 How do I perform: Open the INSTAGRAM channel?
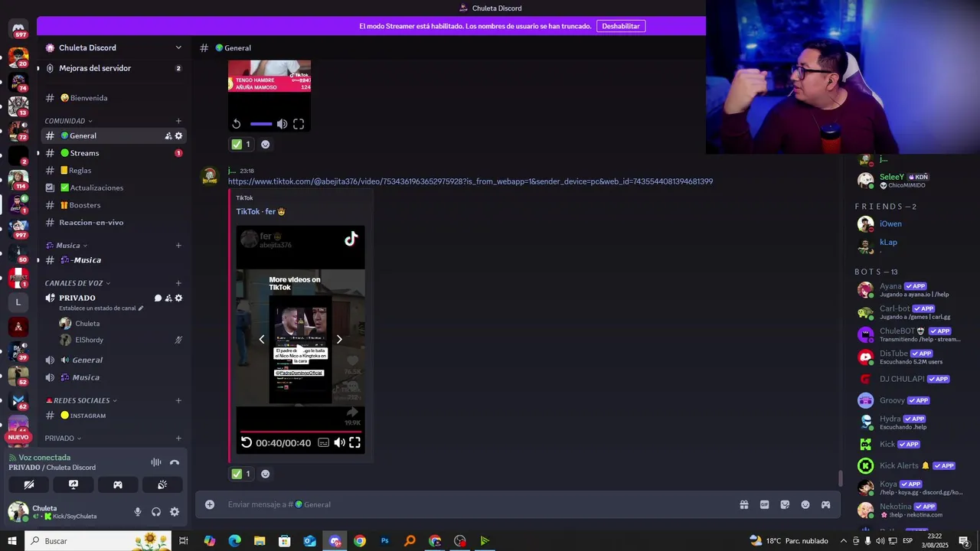click(x=113, y=416)
